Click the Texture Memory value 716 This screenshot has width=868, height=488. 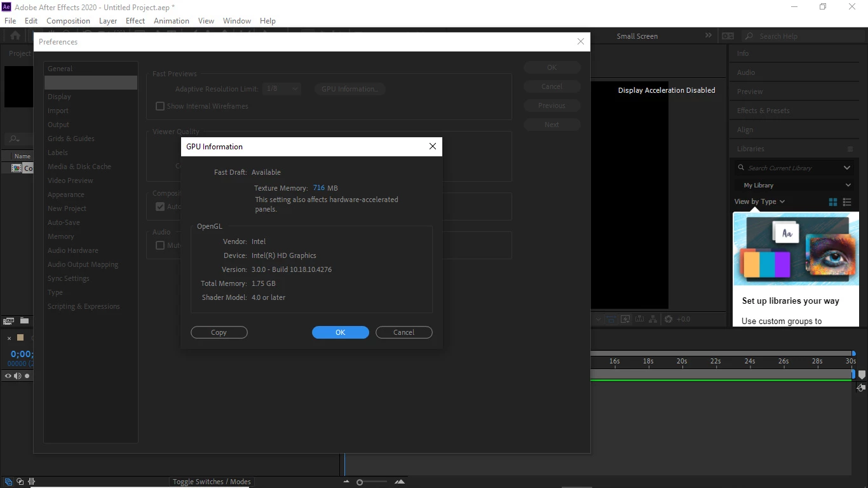pyautogui.click(x=319, y=188)
